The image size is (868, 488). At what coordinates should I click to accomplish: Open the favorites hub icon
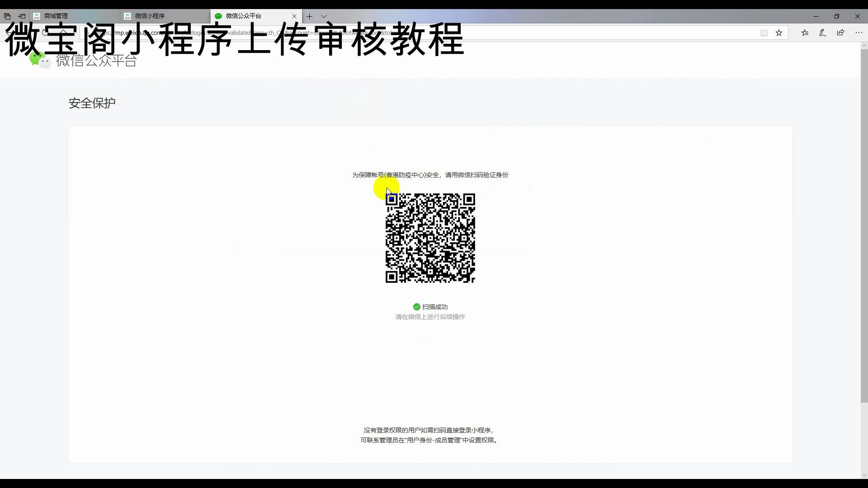pos(805,33)
